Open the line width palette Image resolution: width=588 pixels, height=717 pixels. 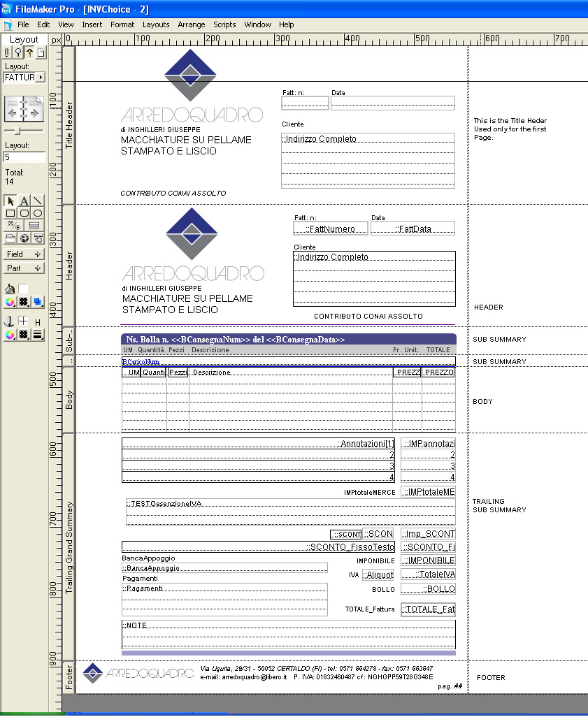tap(38, 335)
